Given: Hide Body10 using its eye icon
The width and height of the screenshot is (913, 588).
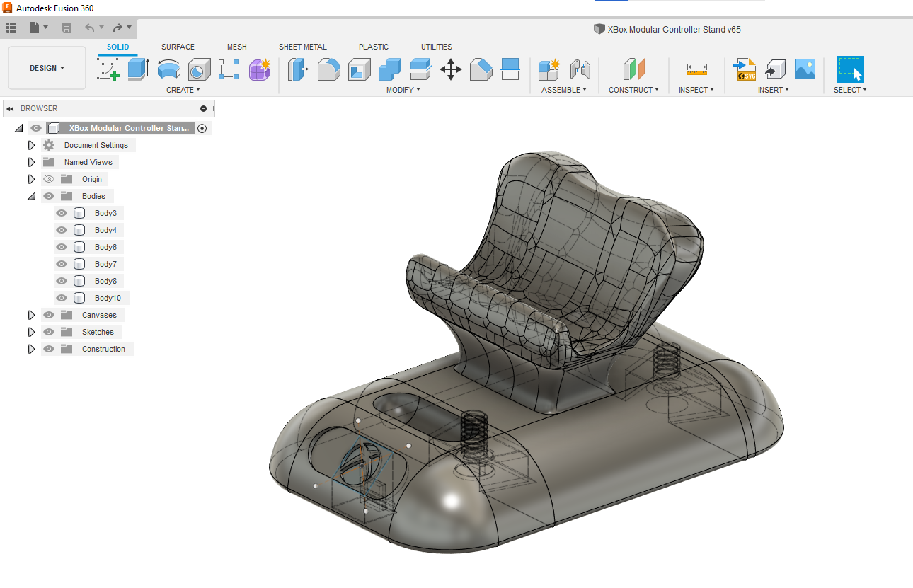Looking at the screenshot, I should click(62, 298).
